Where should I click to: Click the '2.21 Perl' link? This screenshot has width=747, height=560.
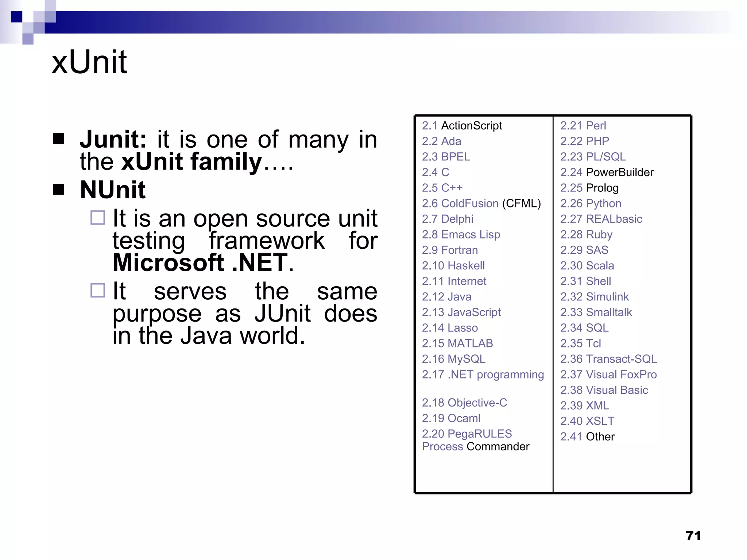pyautogui.click(x=583, y=125)
